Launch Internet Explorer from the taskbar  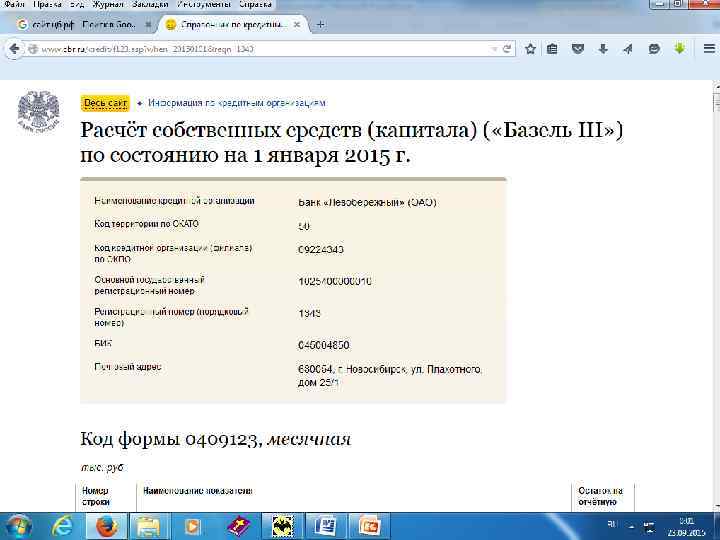pos(62,527)
